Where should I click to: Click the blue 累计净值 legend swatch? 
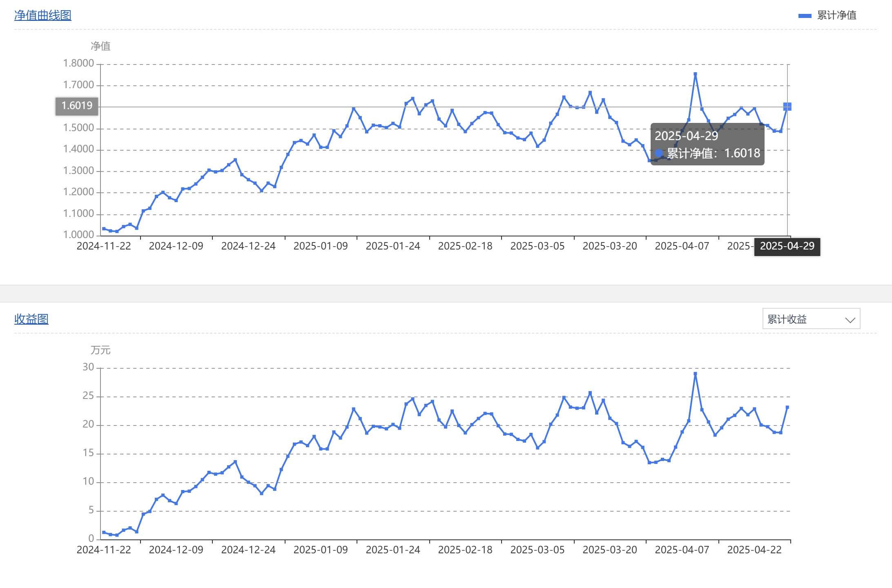tap(805, 16)
